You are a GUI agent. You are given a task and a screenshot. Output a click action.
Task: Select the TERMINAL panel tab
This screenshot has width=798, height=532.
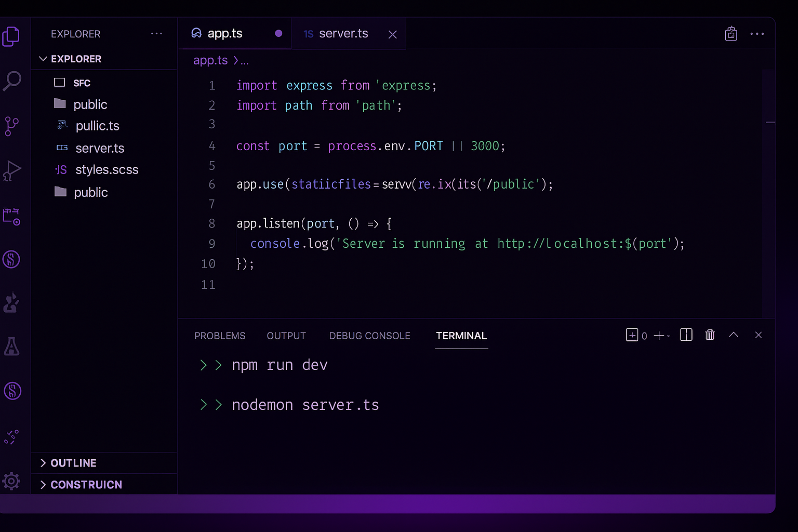tap(461, 336)
